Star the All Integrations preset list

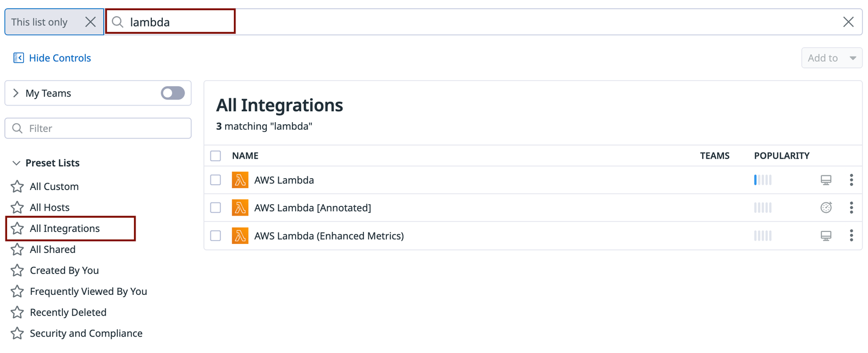pyautogui.click(x=17, y=228)
